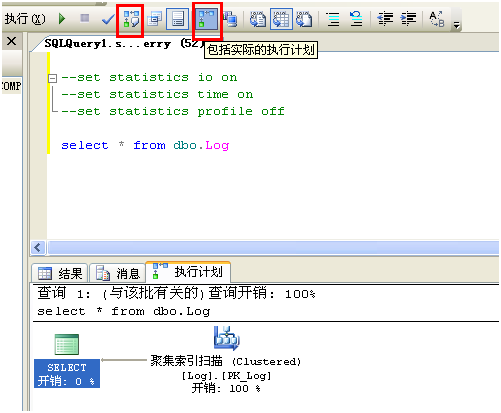Click the '--set statistics profile off' line

coord(173,111)
